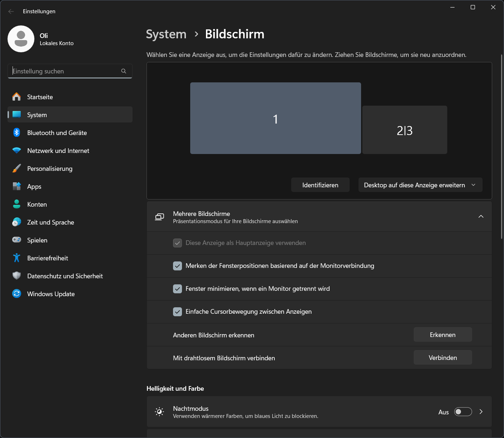Uncheck Einfache Cursorbewegung zwischen Anzeigen
Viewport: 504px width, 438px height.
pyautogui.click(x=177, y=312)
